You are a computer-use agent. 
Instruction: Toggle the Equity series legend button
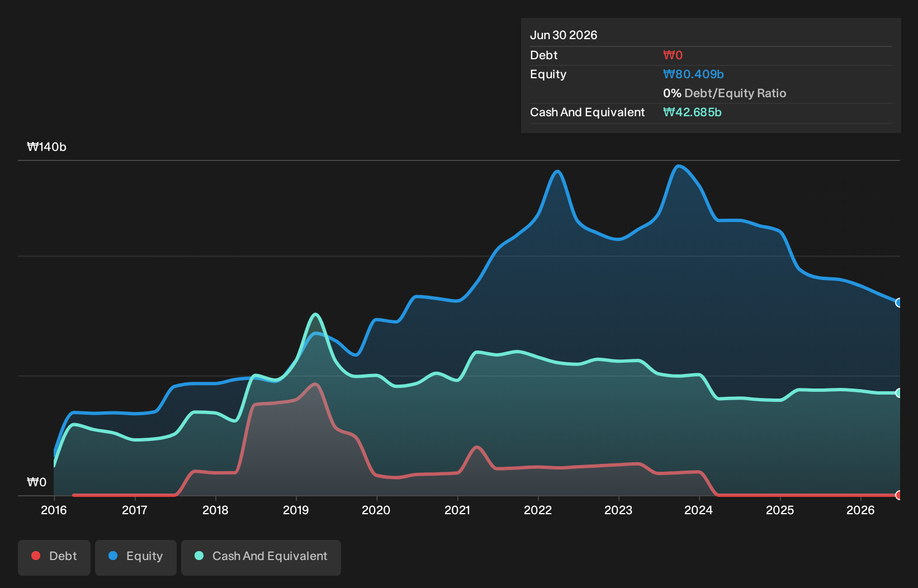point(136,557)
